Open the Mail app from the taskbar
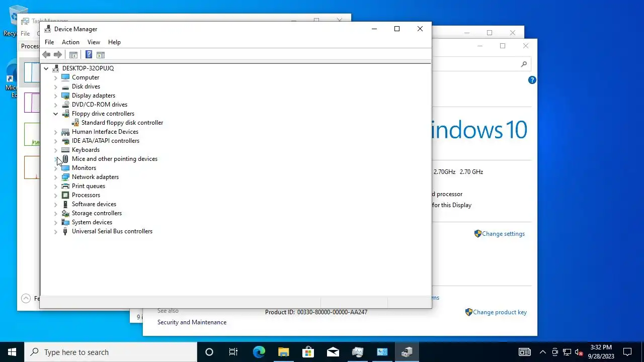The image size is (644, 362). click(333, 352)
